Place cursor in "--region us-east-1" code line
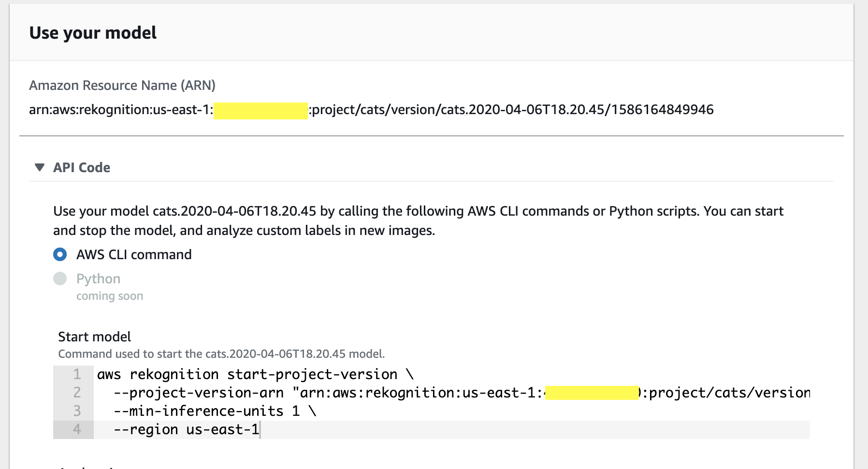Viewport: 868px width, 469px height. click(187, 429)
